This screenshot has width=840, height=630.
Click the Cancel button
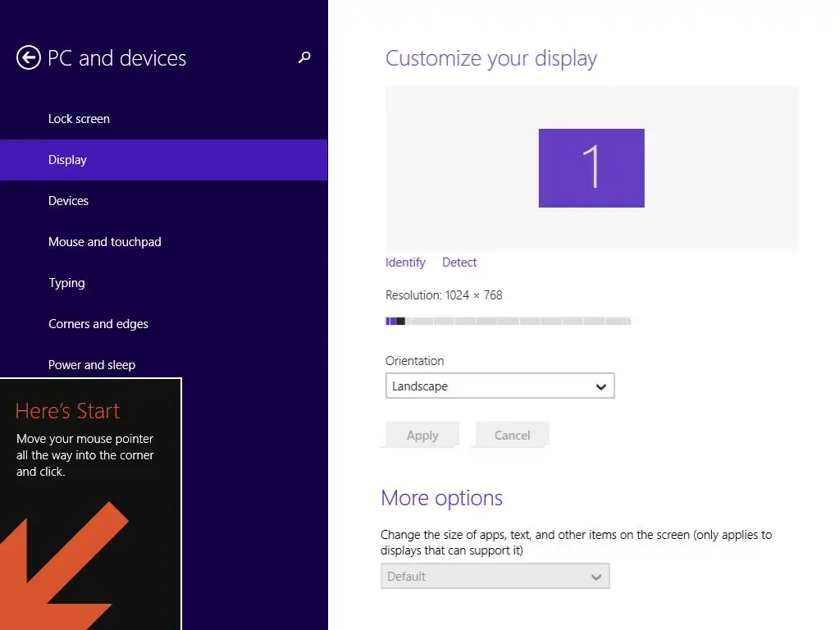pos(512,435)
